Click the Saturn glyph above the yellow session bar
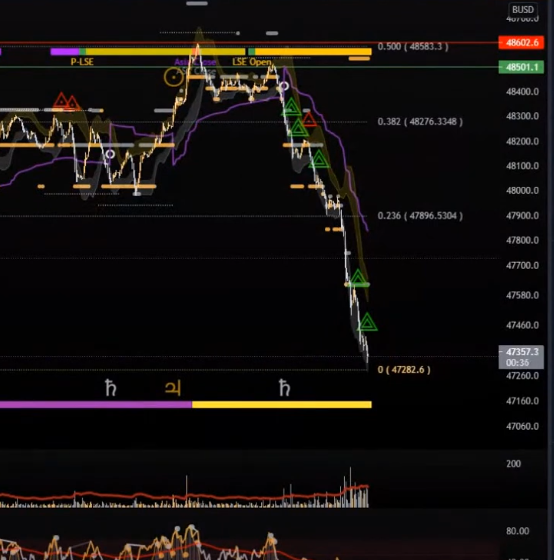The width and height of the screenshot is (554, 560). [x=284, y=388]
